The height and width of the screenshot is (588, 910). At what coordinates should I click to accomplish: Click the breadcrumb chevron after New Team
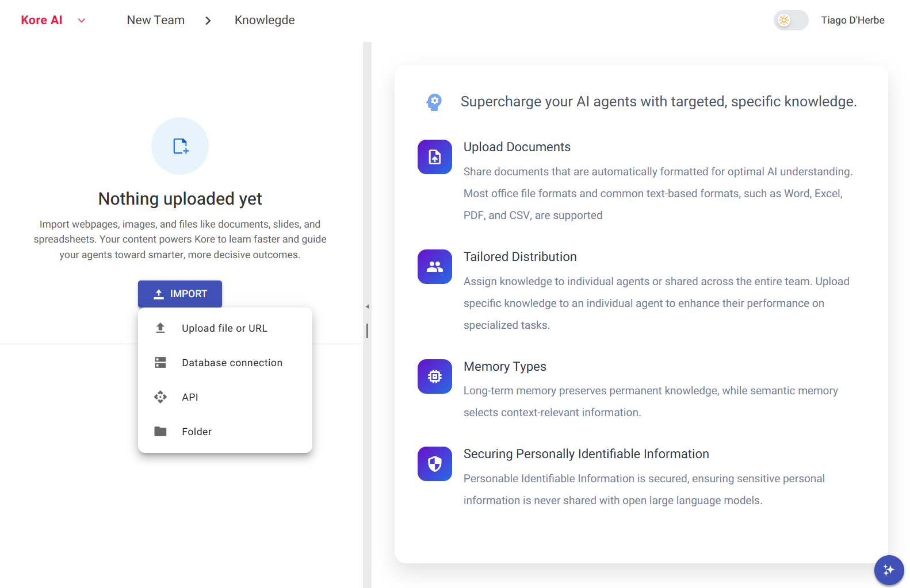[208, 21]
